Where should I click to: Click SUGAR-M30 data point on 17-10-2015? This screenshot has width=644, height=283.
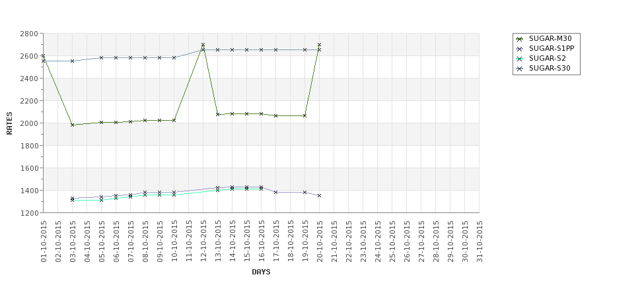275,115
